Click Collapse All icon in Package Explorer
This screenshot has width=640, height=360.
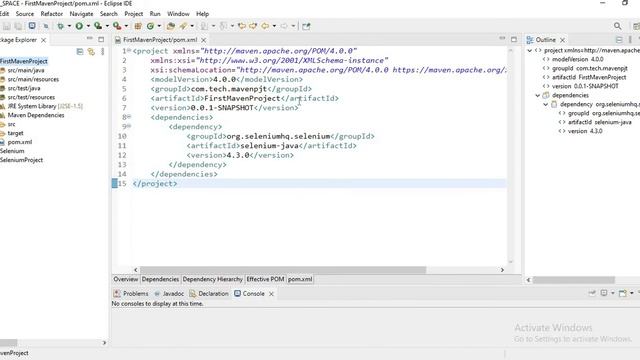click(80, 51)
